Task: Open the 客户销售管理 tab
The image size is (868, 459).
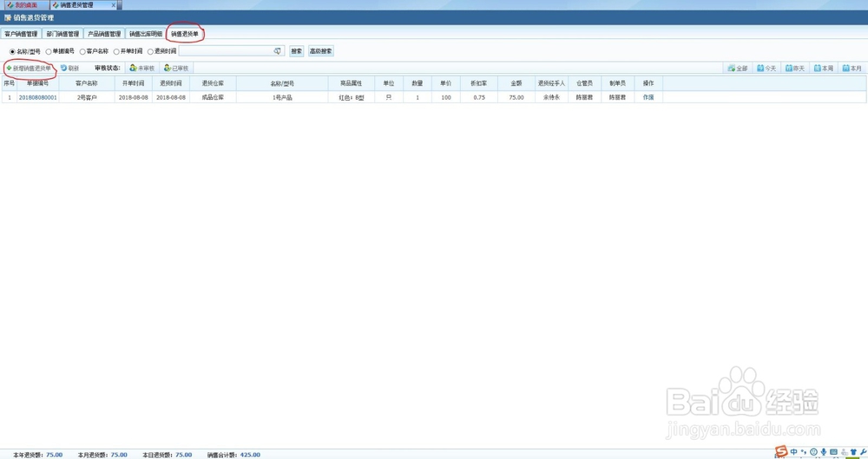Action: (x=21, y=34)
